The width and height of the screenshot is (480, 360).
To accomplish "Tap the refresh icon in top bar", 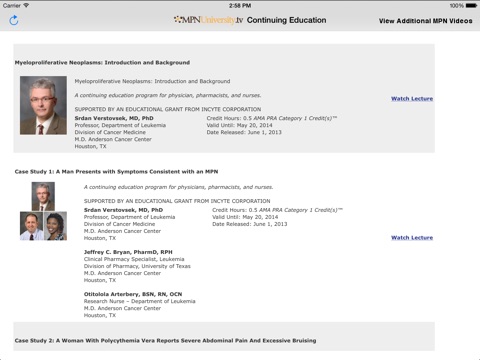I will [14, 20].
